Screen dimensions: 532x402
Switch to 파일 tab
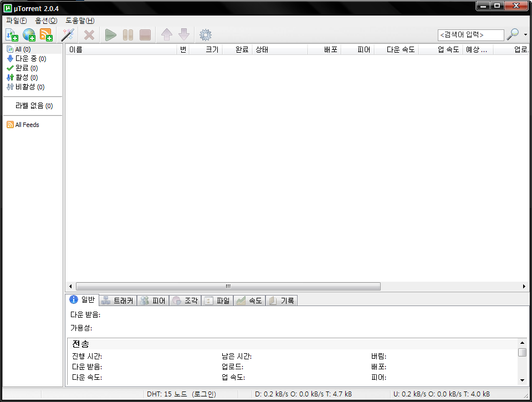pyautogui.click(x=217, y=301)
